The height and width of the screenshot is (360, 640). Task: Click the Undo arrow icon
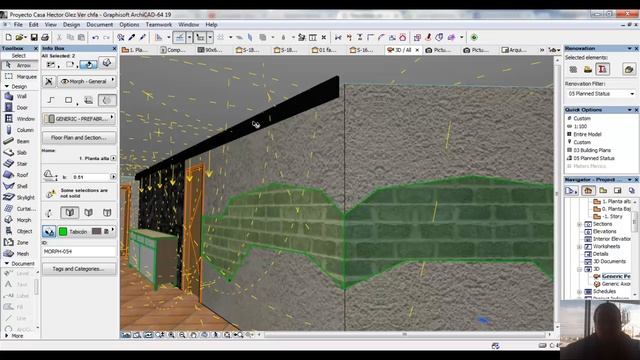point(95,37)
